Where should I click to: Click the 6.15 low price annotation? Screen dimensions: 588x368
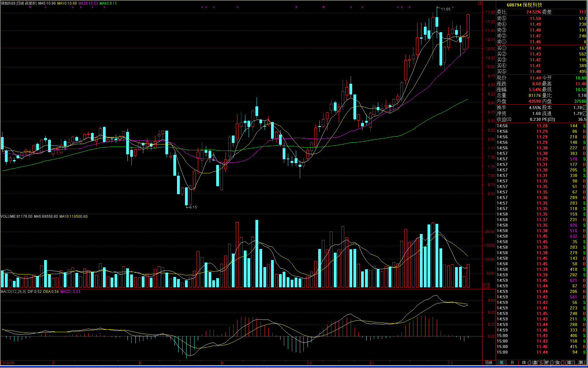coord(193,207)
